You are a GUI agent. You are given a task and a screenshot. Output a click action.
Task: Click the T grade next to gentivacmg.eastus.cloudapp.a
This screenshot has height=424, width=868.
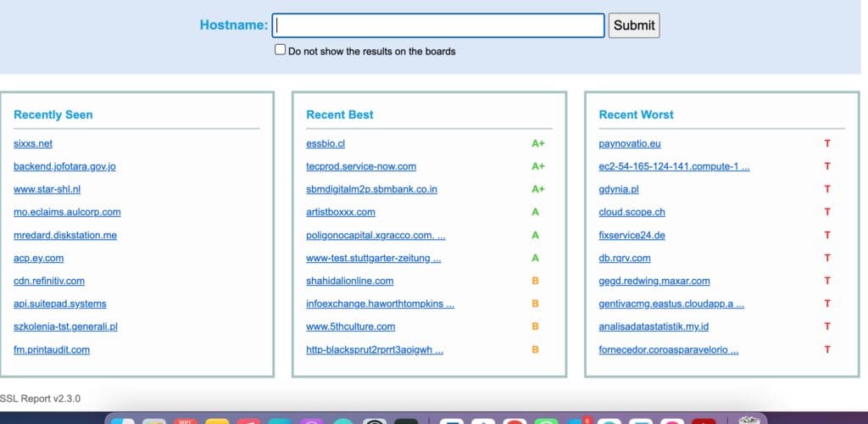[x=827, y=304]
